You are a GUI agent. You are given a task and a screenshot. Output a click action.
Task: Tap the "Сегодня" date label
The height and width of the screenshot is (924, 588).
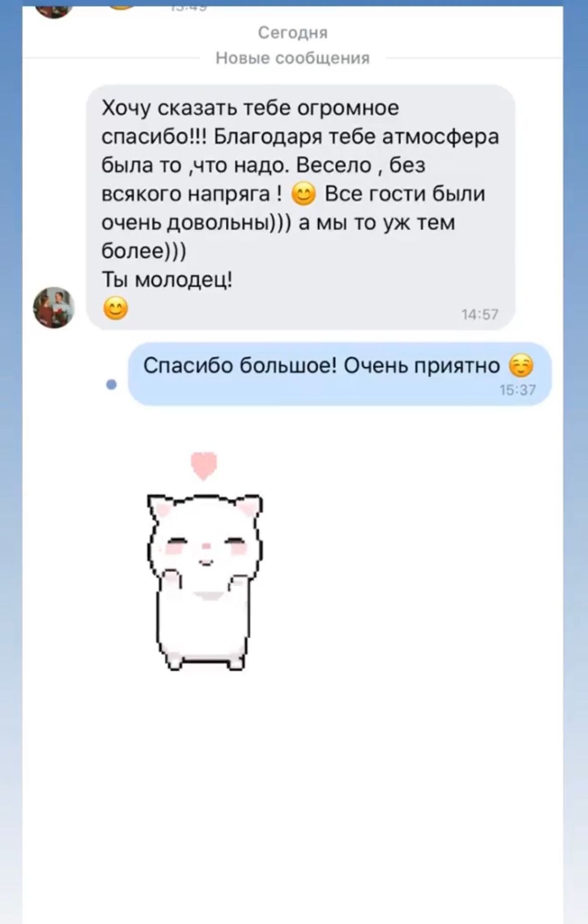293,33
